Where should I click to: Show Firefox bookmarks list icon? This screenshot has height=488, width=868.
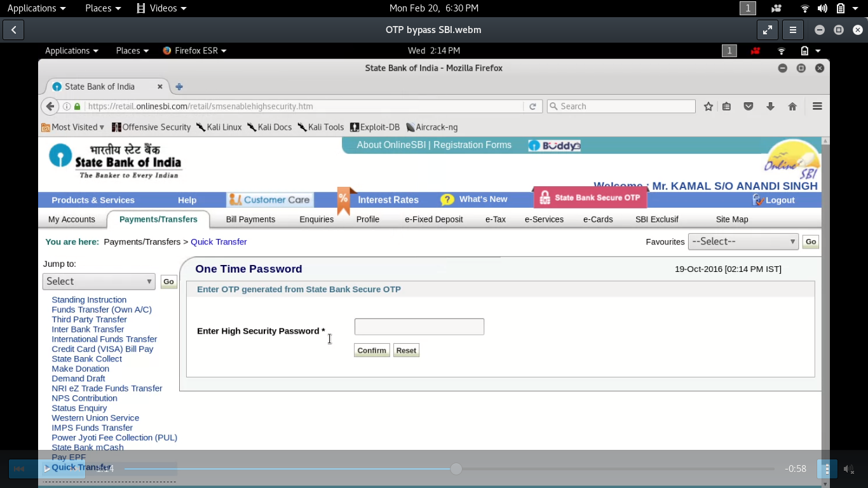(726, 106)
